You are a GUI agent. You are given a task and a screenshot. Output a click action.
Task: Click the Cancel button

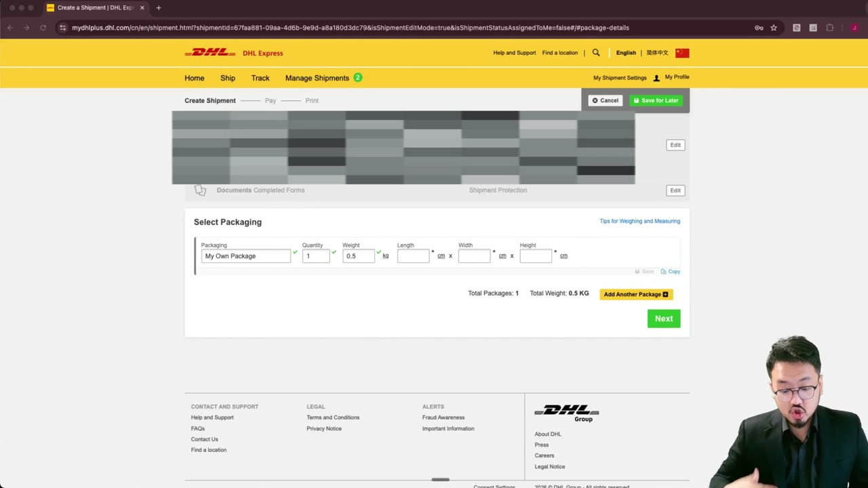pyautogui.click(x=605, y=100)
